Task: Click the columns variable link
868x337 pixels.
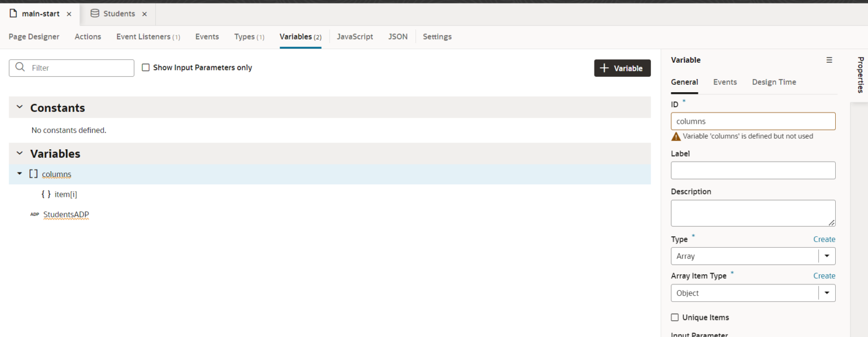Action: click(x=57, y=174)
